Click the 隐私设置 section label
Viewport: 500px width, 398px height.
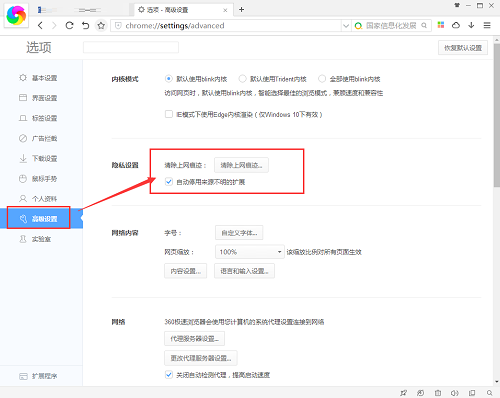(x=125, y=165)
